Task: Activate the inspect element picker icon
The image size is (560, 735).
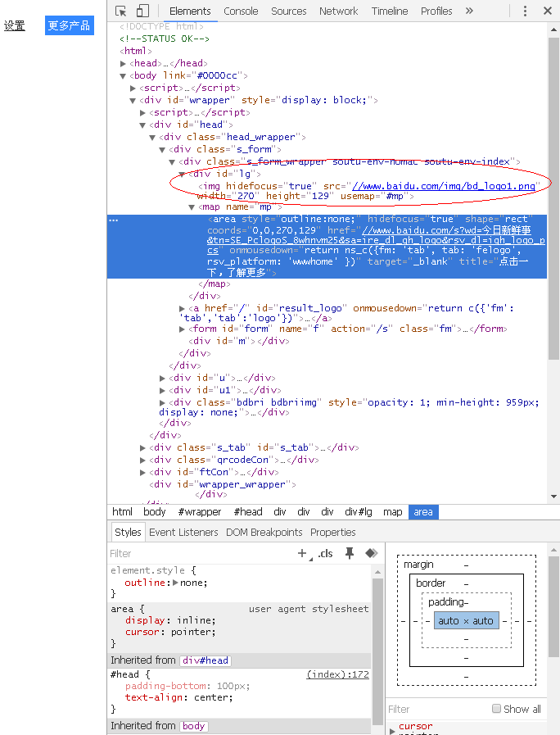Action: (x=121, y=11)
